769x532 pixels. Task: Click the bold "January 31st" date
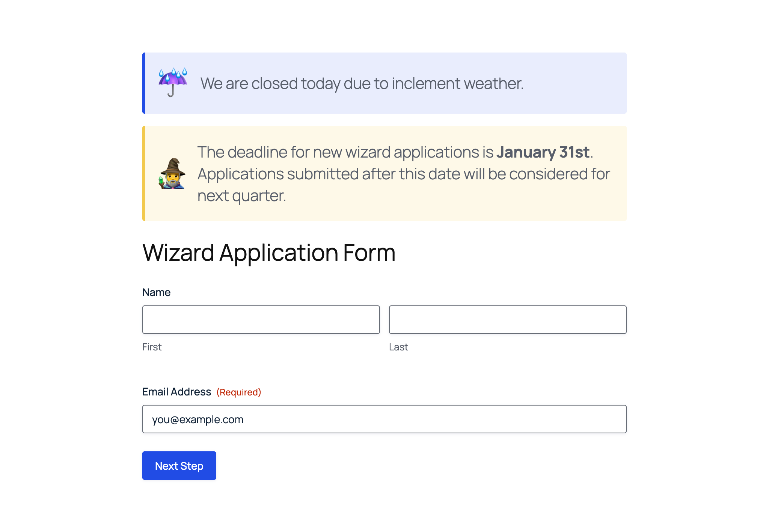(543, 152)
